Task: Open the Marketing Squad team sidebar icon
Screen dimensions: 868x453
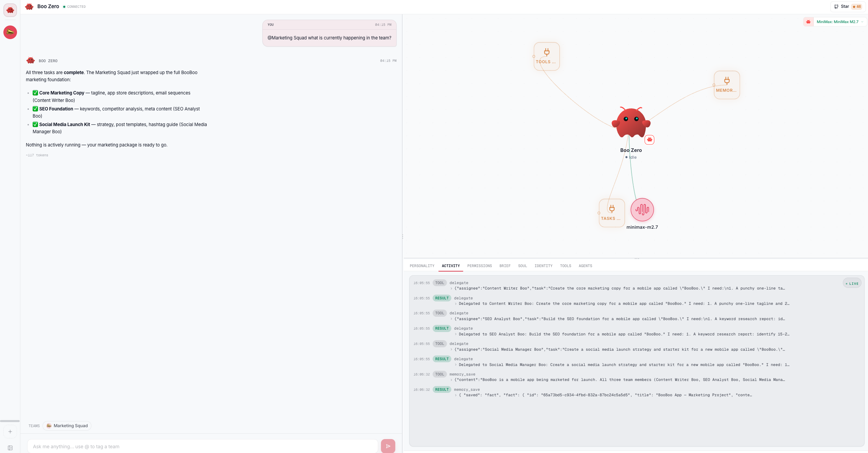Action: point(10,32)
